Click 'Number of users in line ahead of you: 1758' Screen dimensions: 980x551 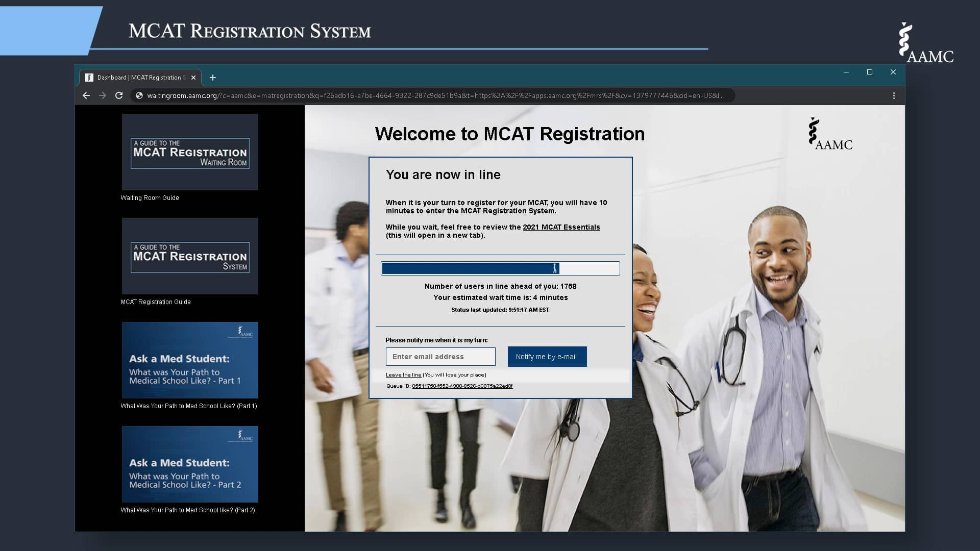click(x=500, y=286)
